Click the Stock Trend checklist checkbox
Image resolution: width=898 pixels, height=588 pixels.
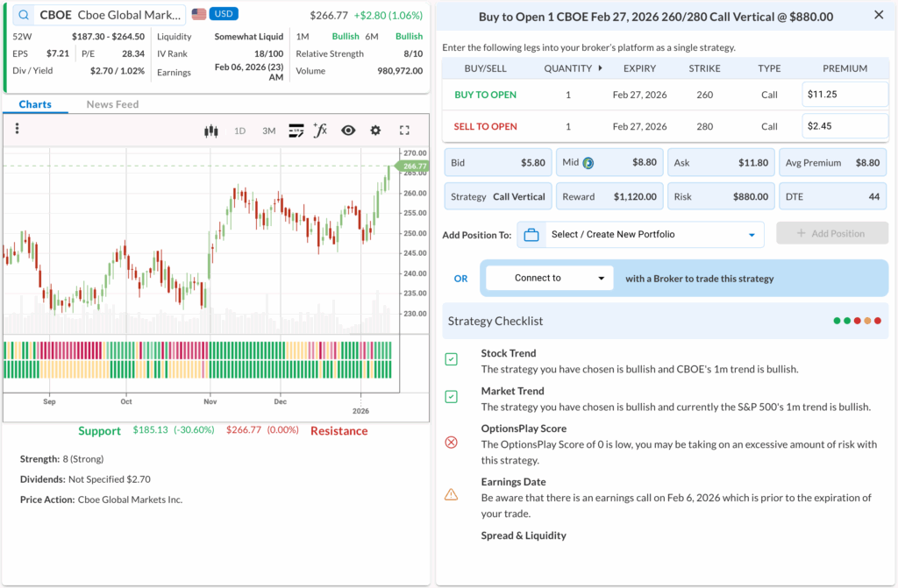coord(451,359)
